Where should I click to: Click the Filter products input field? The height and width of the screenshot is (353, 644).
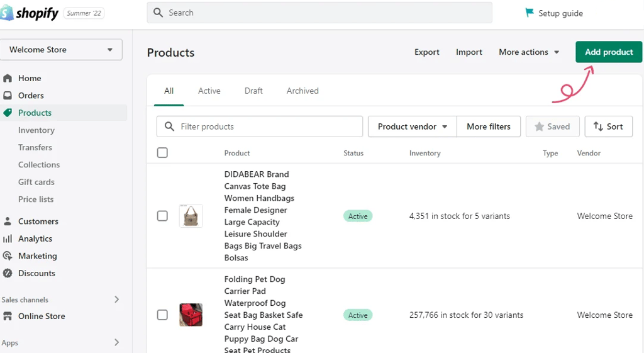pos(260,126)
